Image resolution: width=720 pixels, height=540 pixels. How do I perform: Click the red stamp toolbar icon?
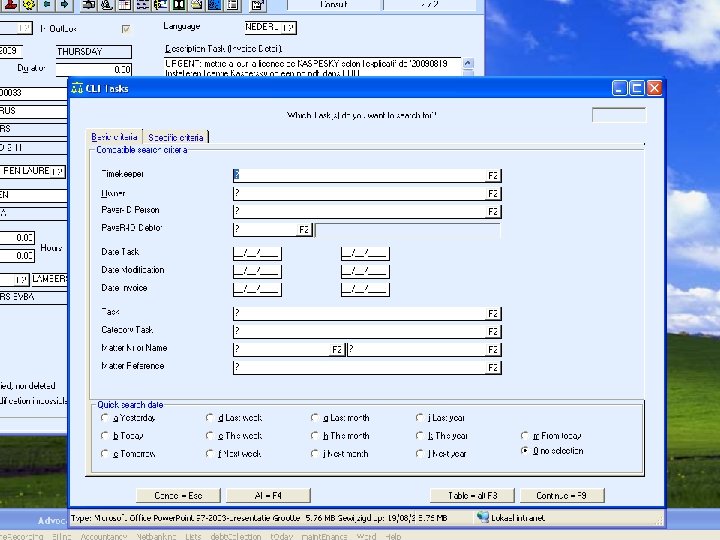11,5
